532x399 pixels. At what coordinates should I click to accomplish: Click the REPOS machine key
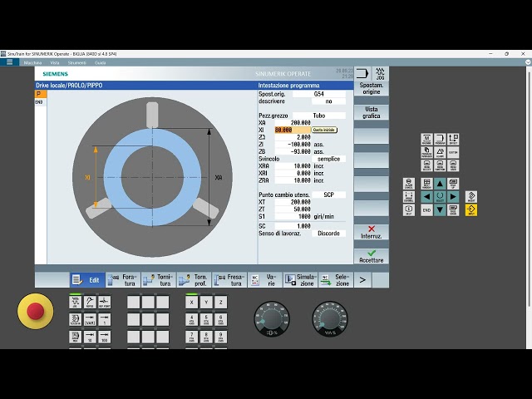[90, 302]
